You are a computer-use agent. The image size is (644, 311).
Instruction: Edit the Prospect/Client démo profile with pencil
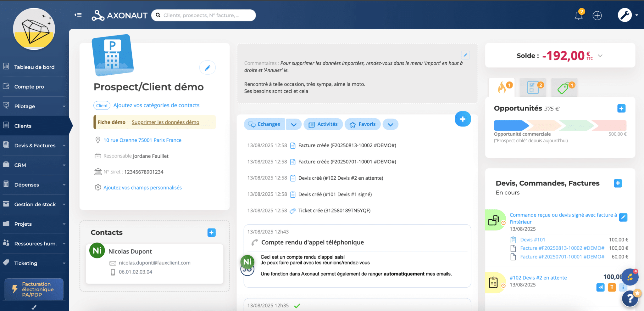208,68
